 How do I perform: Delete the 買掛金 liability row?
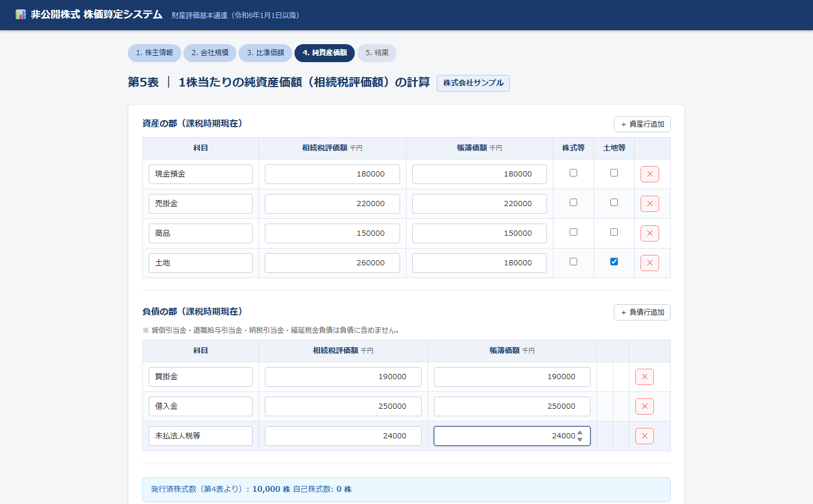click(x=645, y=377)
